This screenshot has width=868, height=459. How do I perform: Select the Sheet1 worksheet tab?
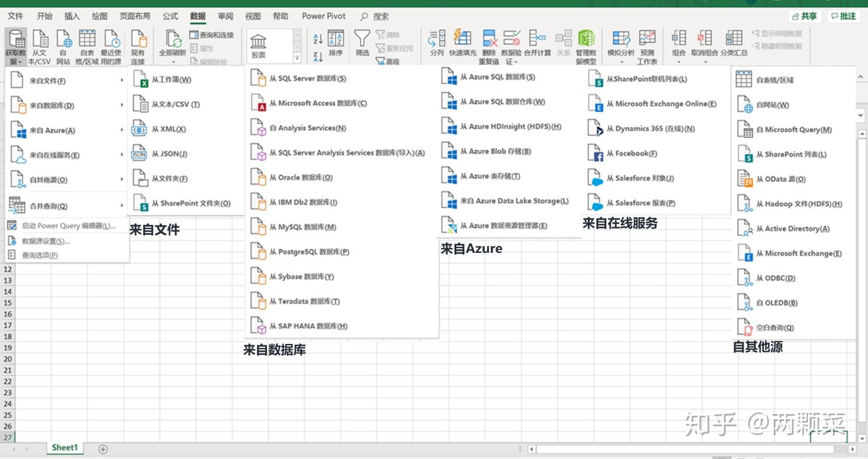point(64,447)
